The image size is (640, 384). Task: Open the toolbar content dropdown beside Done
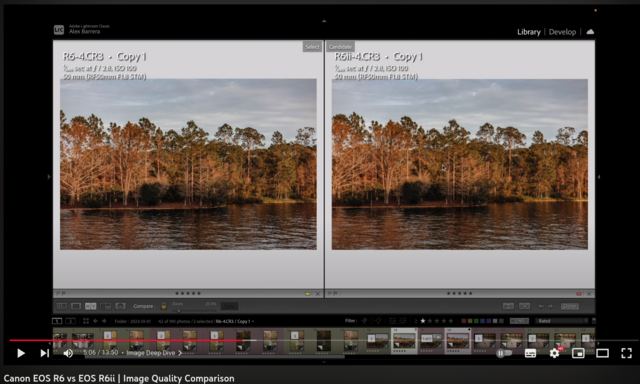coord(588,306)
